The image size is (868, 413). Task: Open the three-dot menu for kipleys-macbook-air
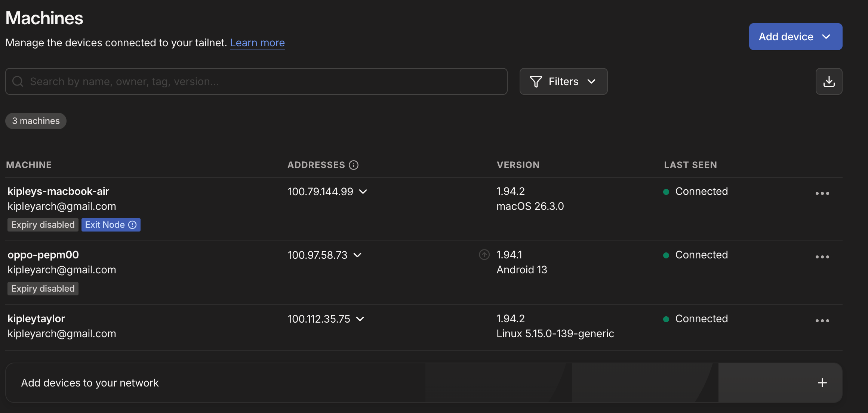click(x=822, y=193)
